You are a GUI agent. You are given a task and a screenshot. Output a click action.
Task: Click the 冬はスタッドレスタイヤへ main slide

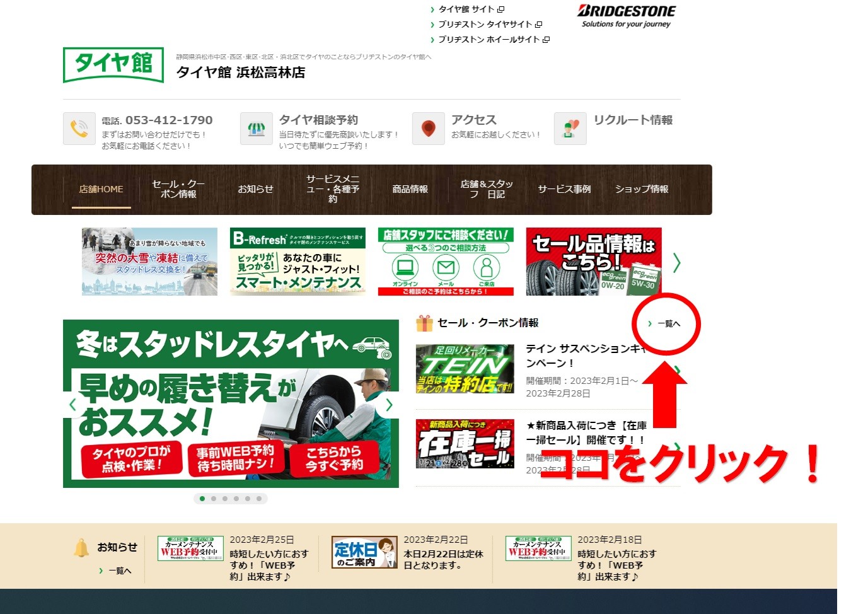pos(231,403)
